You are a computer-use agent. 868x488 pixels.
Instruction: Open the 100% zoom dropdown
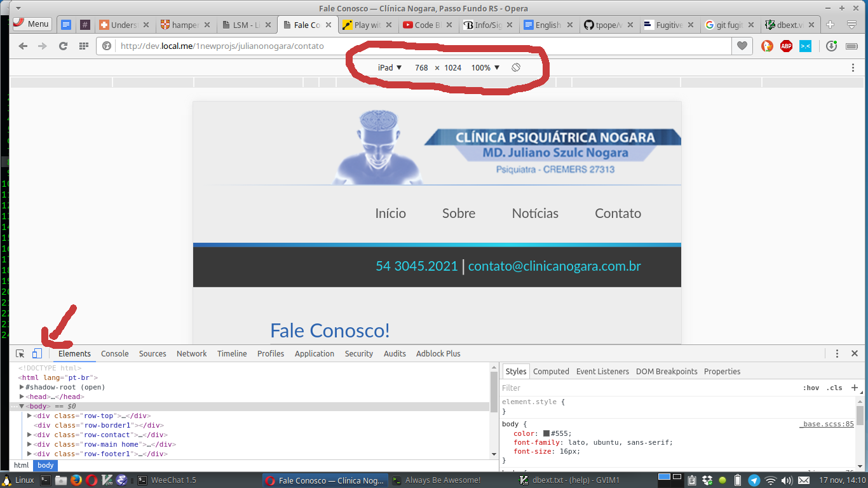(x=485, y=67)
